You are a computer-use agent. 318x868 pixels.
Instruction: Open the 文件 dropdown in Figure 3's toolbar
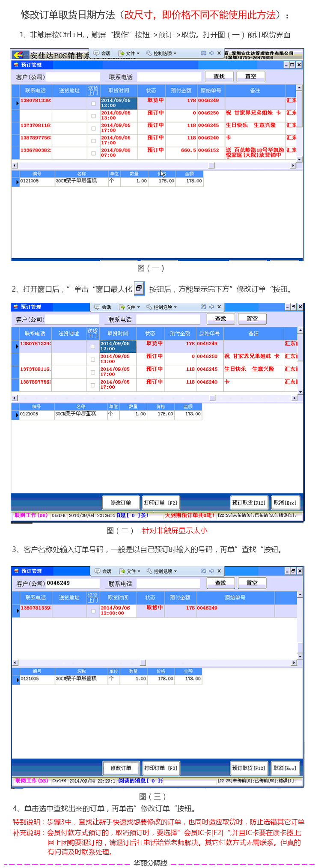130,571
